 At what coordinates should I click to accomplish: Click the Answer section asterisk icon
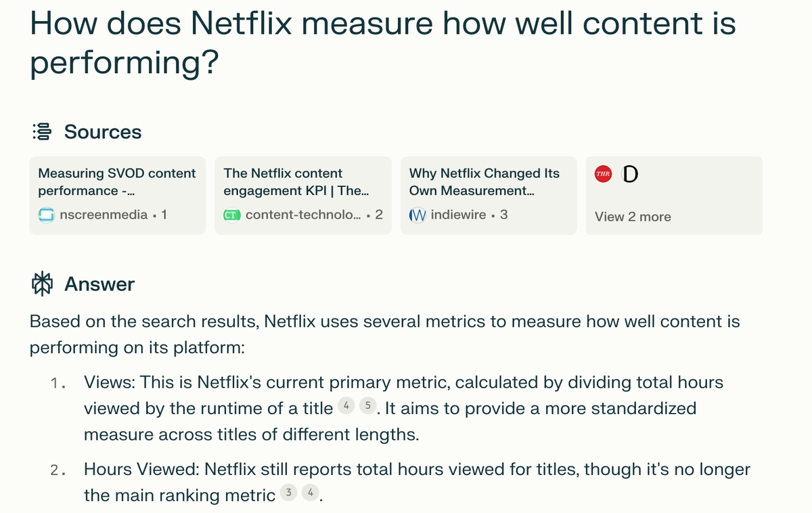point(41,284)
